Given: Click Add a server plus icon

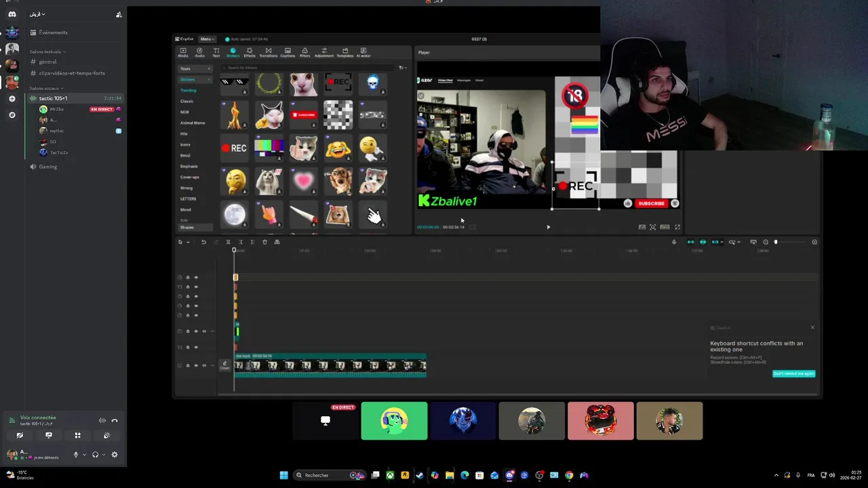Looking at the screenshot, I should coord(12,99).
